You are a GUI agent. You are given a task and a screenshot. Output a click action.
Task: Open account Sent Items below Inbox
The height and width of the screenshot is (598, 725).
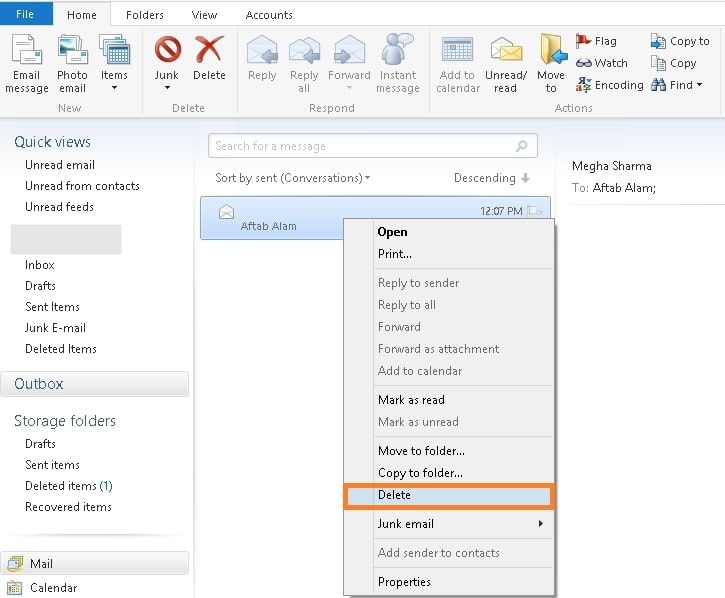52,307
